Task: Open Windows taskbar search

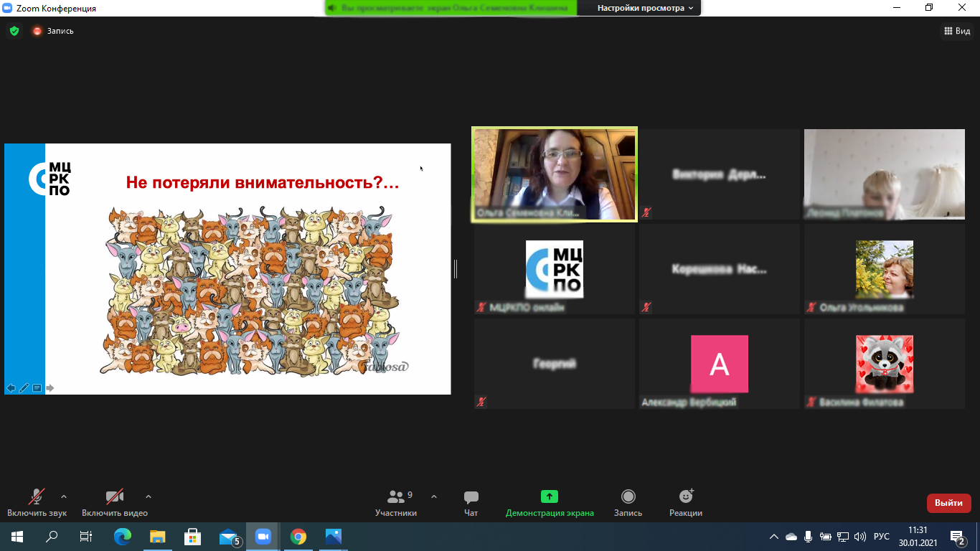Action: 52,536
